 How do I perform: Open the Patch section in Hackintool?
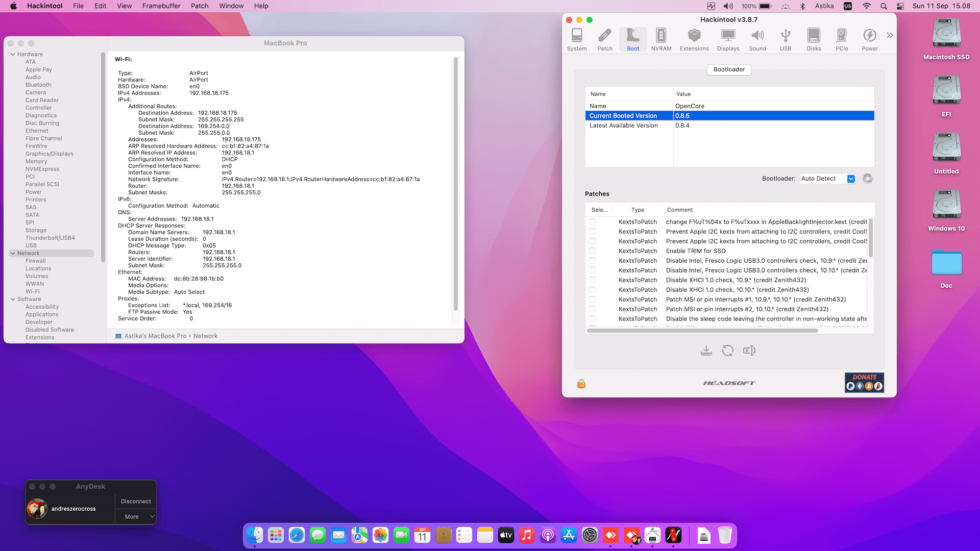coord(605,38)
